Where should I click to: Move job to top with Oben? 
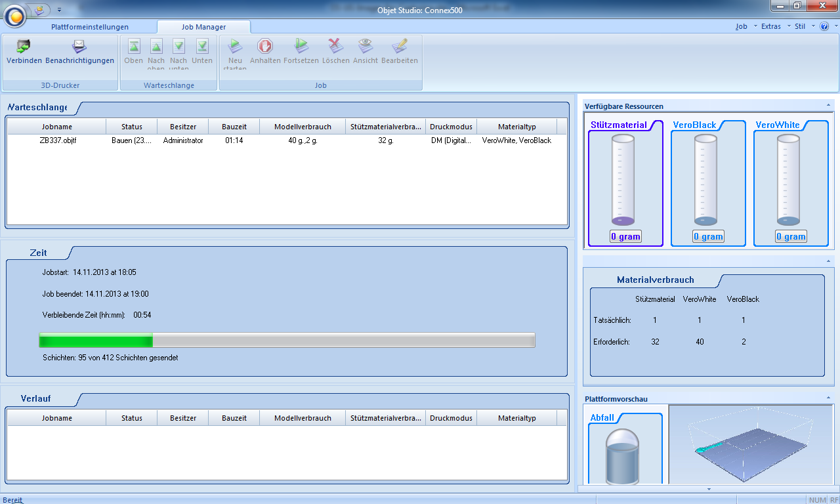(x=134, y=47)
